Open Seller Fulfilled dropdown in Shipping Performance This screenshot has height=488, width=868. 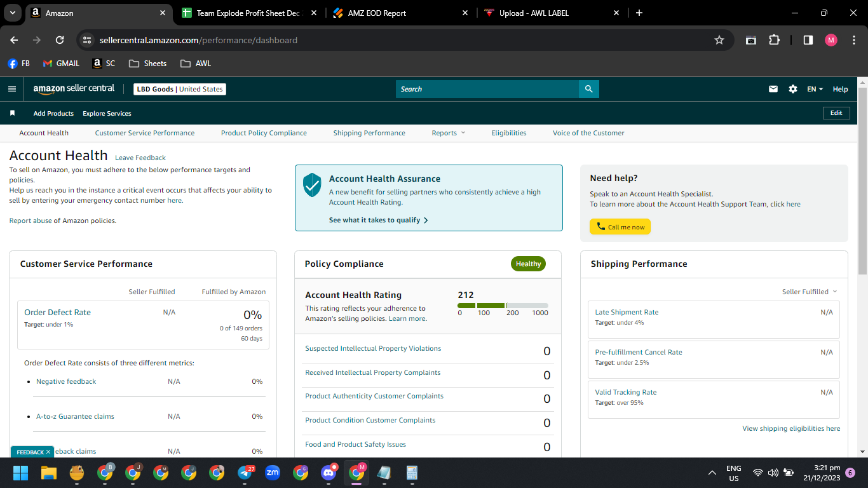pyautogui.click(x=810, y=292)
